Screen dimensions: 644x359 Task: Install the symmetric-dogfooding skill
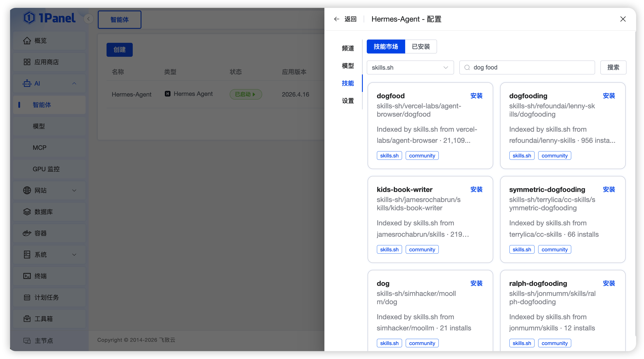pyautogui.click(x=609, y=190)
